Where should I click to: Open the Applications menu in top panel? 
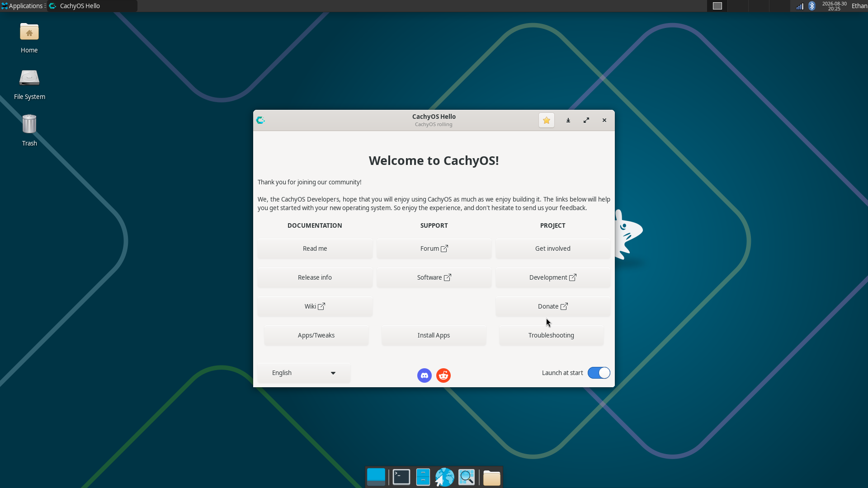point(23,6)
